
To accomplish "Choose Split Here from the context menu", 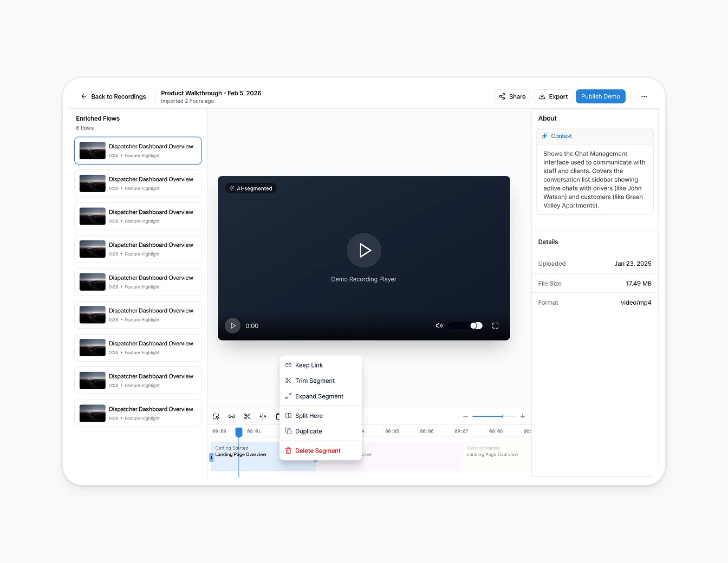I will click(x=309, y=415).
